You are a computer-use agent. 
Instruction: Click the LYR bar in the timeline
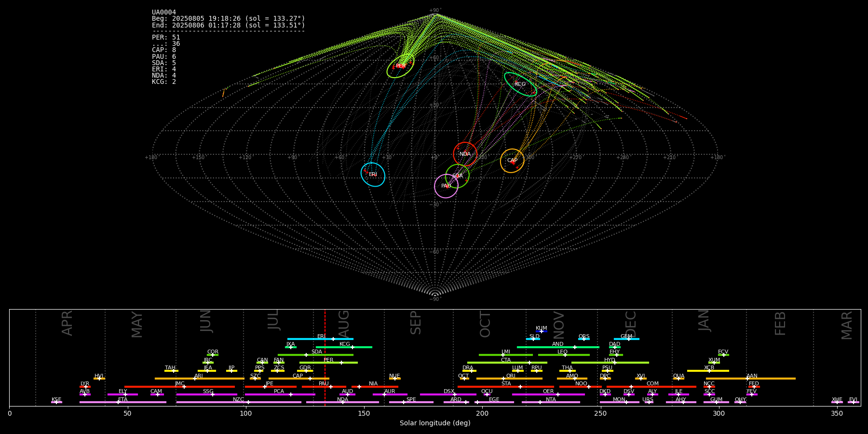click(x=85, y=386)
